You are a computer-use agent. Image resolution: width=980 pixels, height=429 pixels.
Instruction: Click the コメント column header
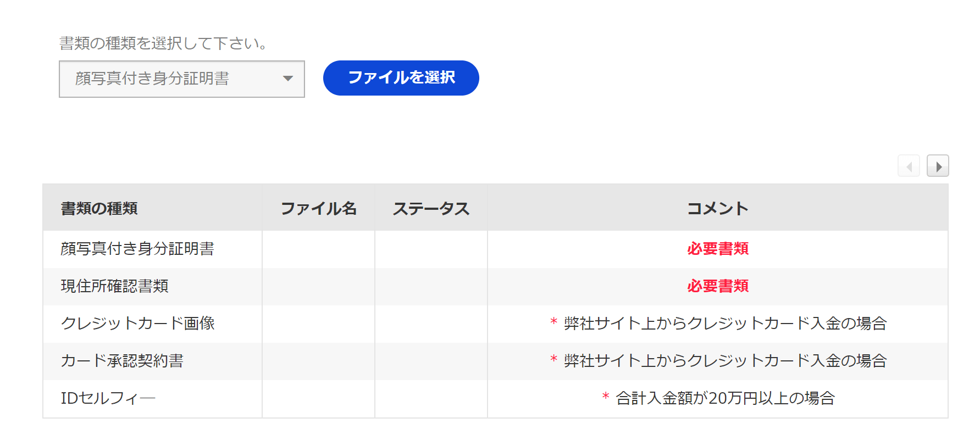(717, 209)
